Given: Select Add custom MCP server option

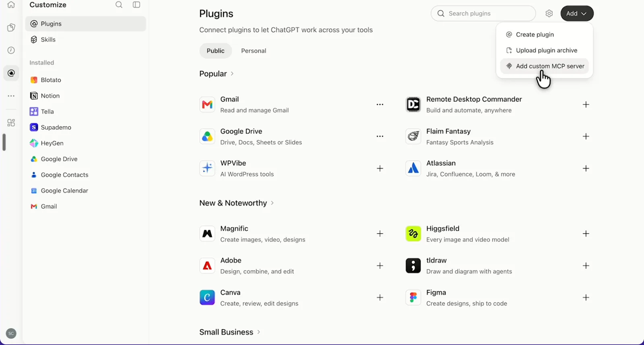Looking at the screenshot, I should pos(545,66).
